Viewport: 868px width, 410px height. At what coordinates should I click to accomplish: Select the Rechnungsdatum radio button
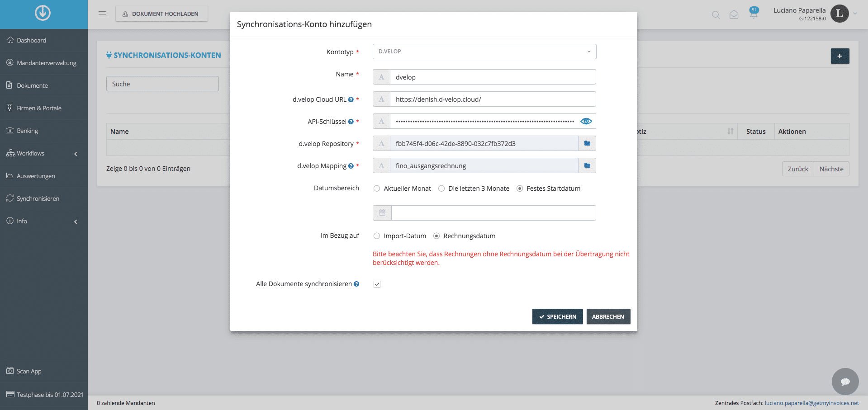pyautogui.click(x=436, y=236)
